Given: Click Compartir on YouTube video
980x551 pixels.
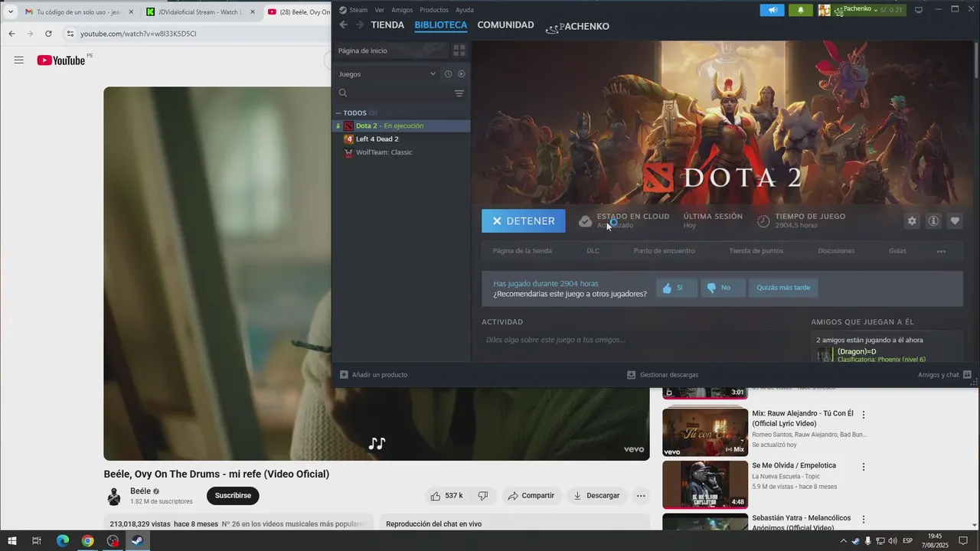Looking at the screenshot, I should (x=531, y=496).
